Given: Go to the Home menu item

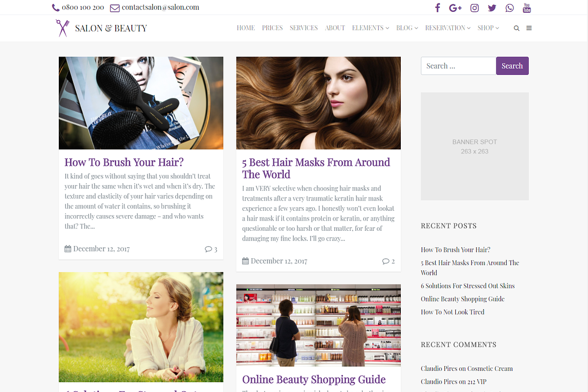Looking at the screenshot, I should [246, 28].
